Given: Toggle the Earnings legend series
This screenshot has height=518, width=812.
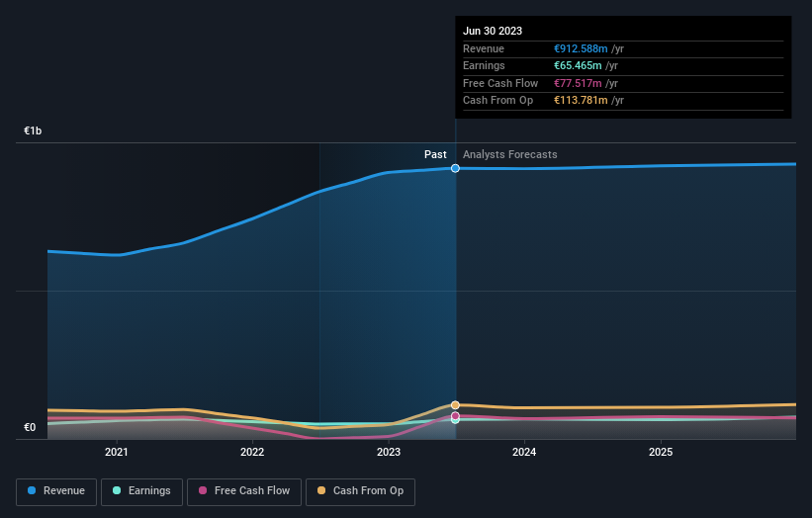Looking at the screenshot, I should (x=141, y=491).
